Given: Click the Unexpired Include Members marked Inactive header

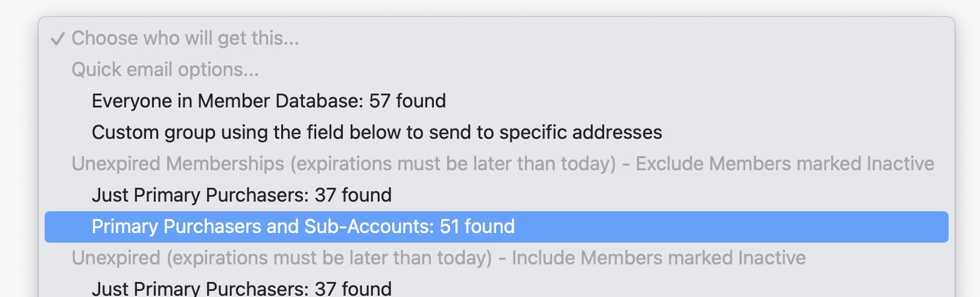Looking at the screenshot, I should pos(438,258).
